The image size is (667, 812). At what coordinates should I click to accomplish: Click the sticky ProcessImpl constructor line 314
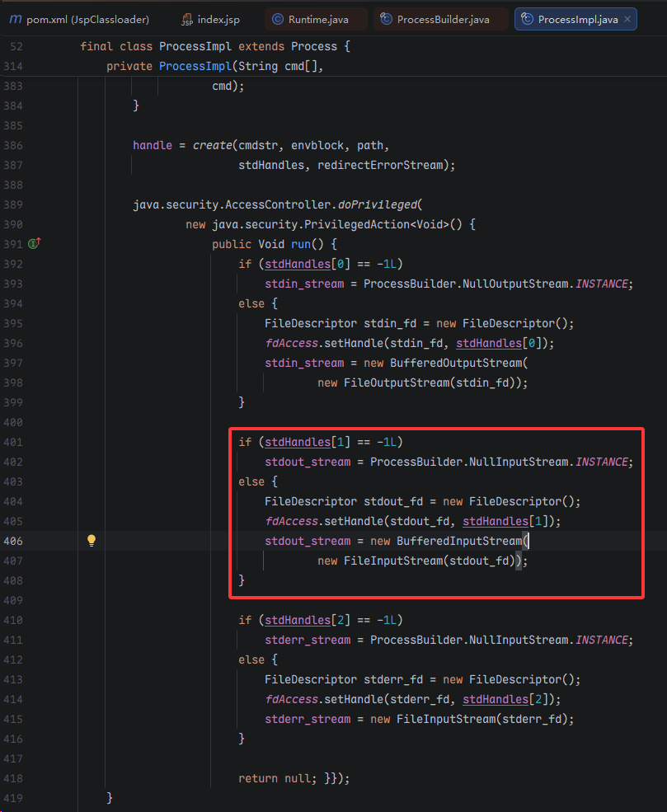(214, 66)
